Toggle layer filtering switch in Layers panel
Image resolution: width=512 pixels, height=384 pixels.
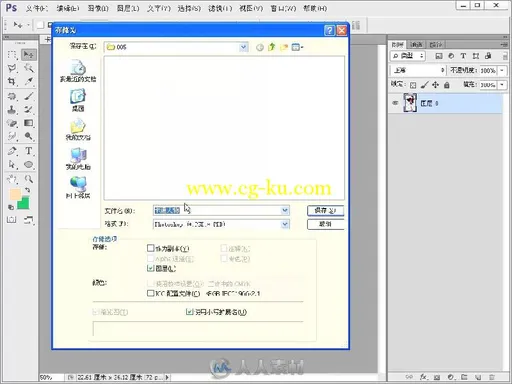[505, 56]
